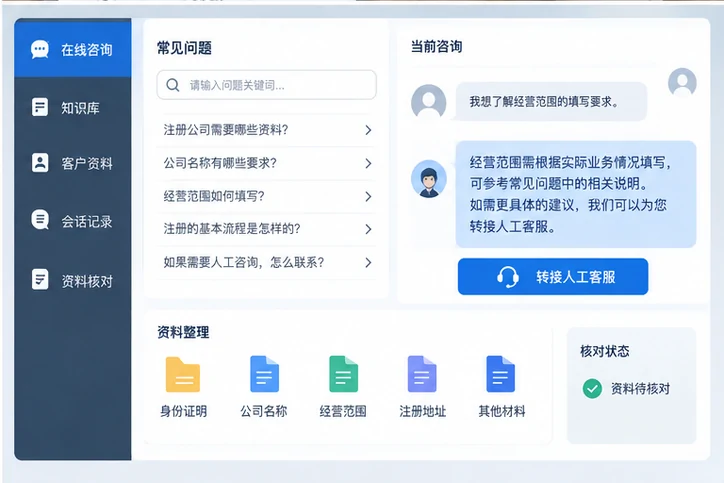Open the yellow 身份证明 folder icon
724x483 pixels.
coord(183,374)
